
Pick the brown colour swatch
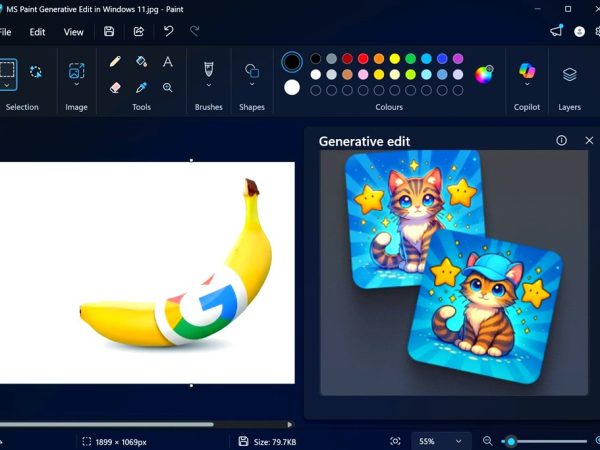[x=347, y=74]
